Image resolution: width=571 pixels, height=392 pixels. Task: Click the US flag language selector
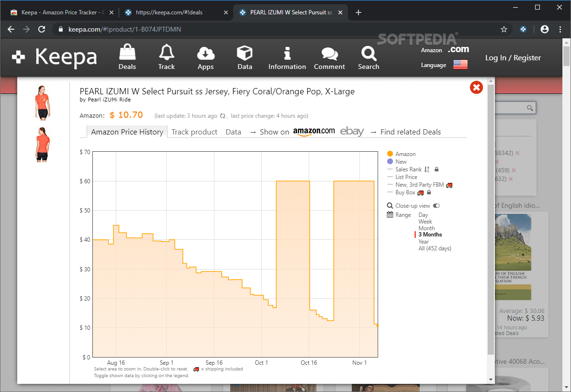click(460, 65)
